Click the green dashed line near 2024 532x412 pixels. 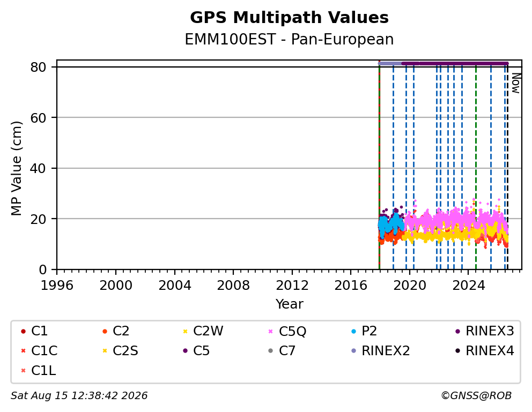pos(476,168)
